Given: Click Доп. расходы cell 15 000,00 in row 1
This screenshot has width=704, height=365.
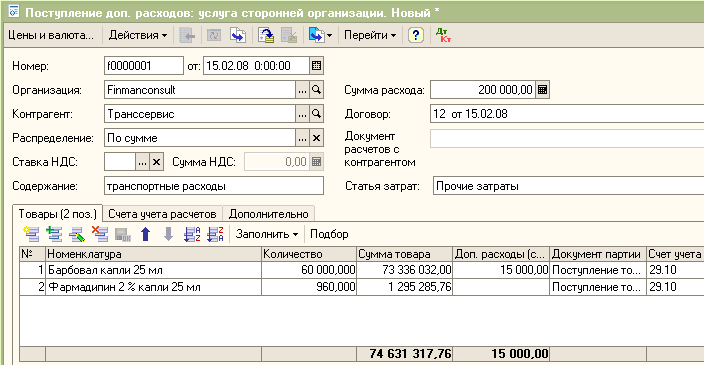Looking at the screenshot, I should click(x=501, y=270).
